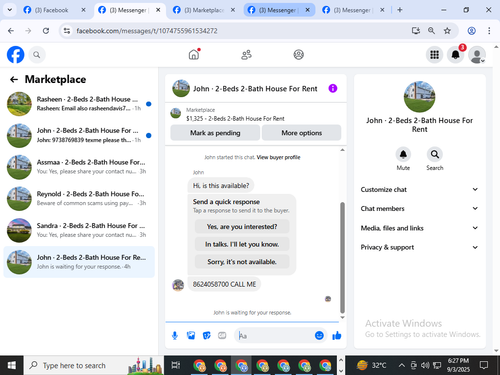The width and height of the screenshot is (500, 375).
Task: Click the message '8624058700 CALL ME'
Action: click(224, 284)
